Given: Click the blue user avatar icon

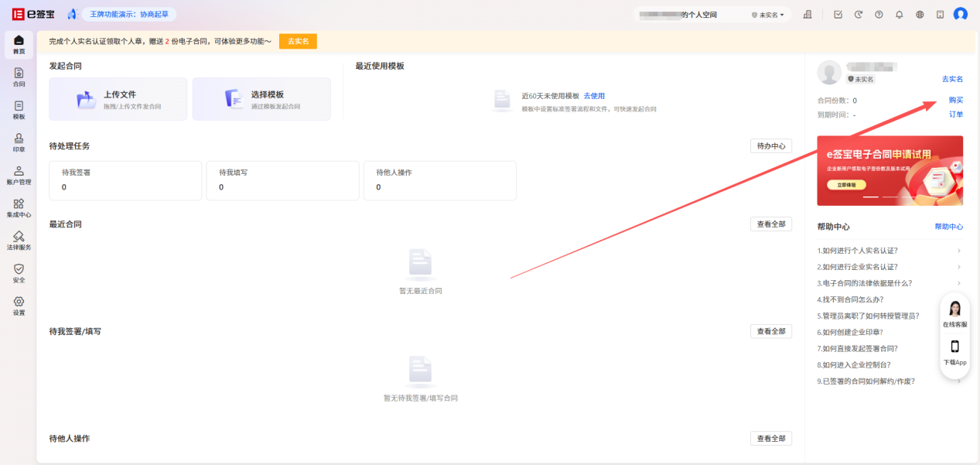Looking at the screenshot, I should [x=960, y=15].
